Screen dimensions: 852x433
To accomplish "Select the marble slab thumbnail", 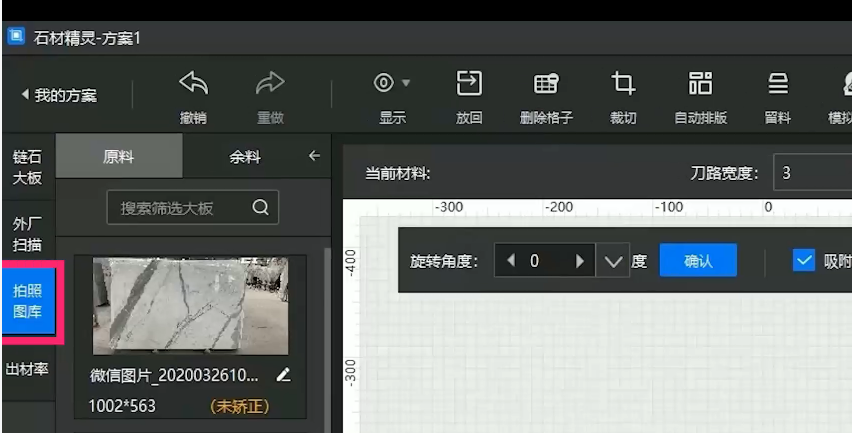I will 190,305.
